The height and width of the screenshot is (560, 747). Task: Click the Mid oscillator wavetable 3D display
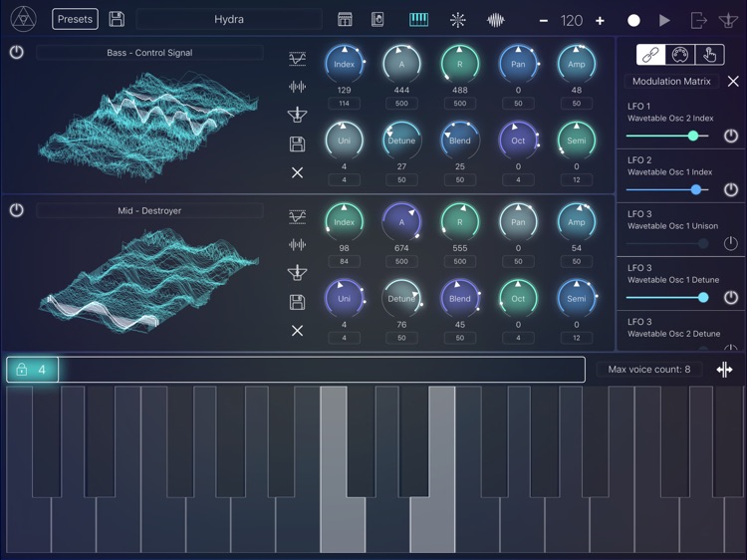point(148,280)
